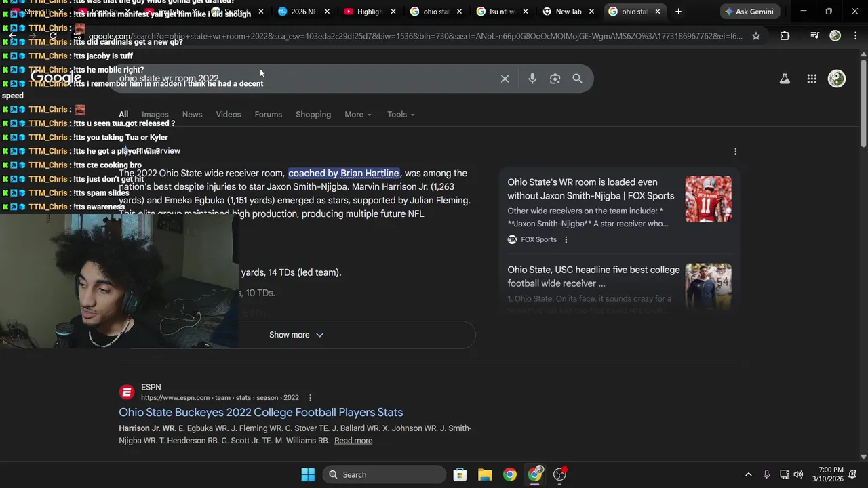Open Ohio State Buckeyes 2022 Players Stats link
The width and height of the screenshot is (868, 488).
coord(261,412)
